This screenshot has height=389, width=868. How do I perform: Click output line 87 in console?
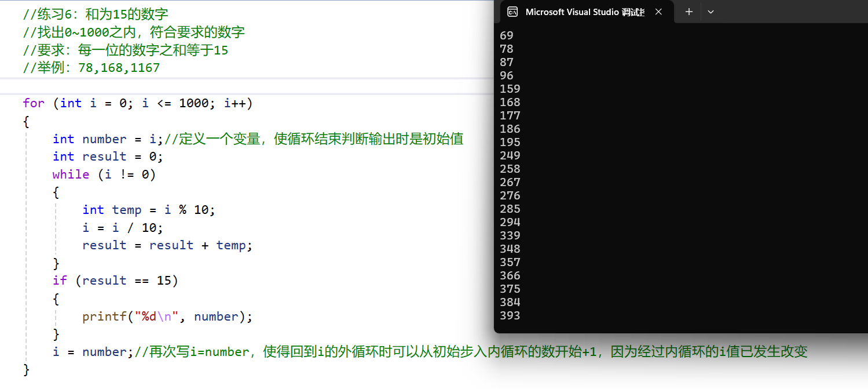[506, 62]
